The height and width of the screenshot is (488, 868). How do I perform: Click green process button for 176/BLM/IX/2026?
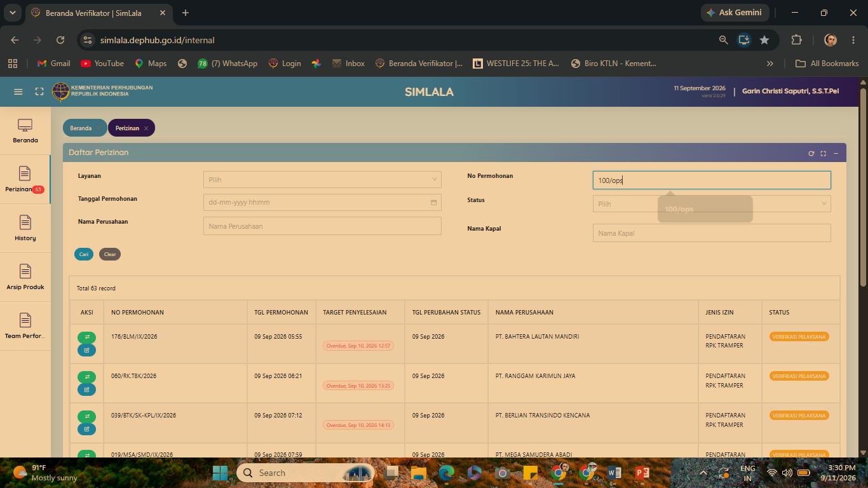point(87,337)
